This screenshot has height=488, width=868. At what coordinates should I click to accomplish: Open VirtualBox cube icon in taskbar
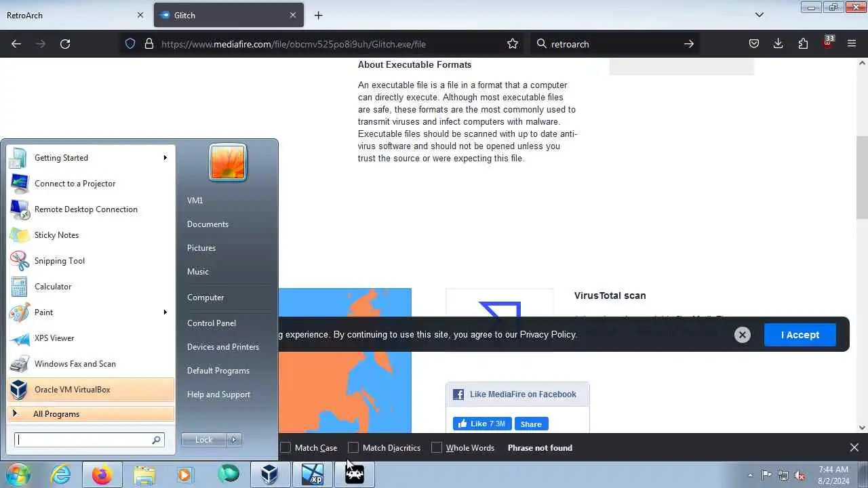click(270, 474)
